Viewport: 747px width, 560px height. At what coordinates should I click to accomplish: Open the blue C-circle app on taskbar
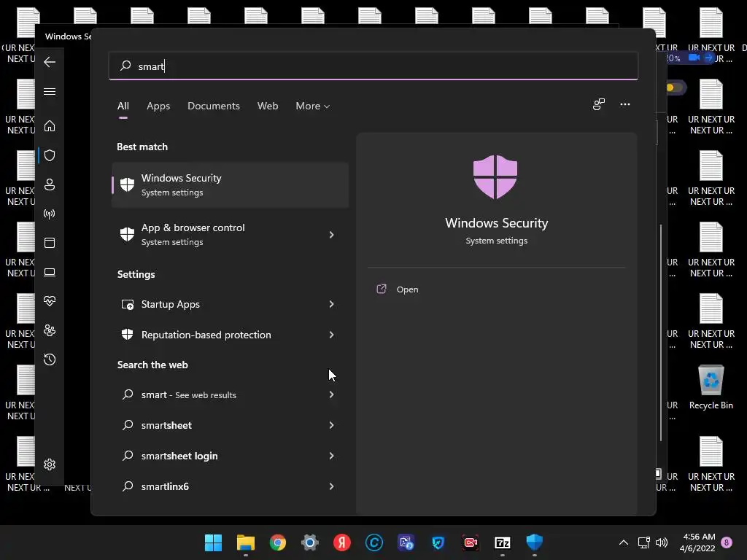(374, 542)
